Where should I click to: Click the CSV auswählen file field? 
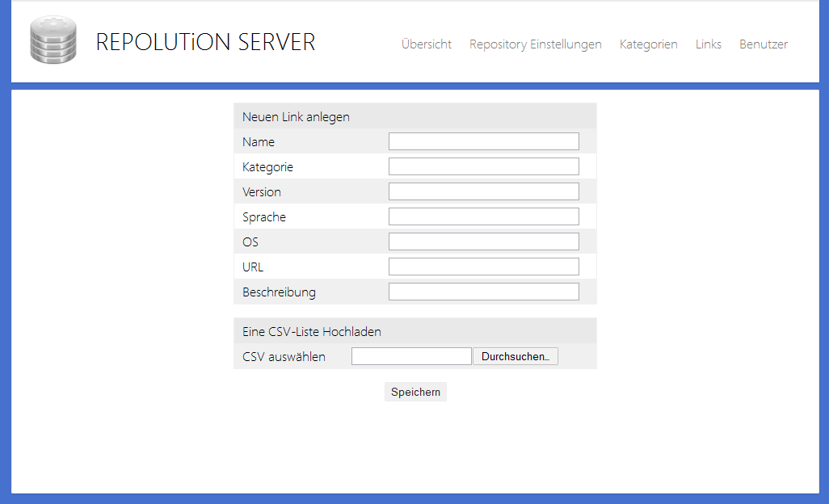(x=411, y=355)
